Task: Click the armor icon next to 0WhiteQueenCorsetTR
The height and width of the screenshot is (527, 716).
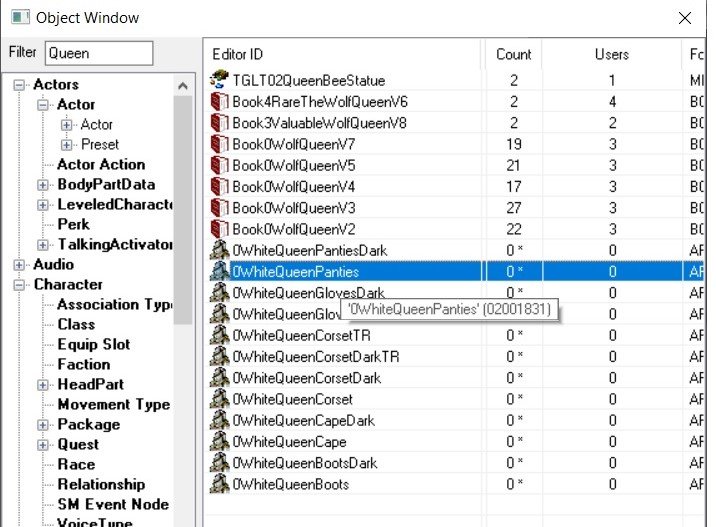Action: click(220, 335)
